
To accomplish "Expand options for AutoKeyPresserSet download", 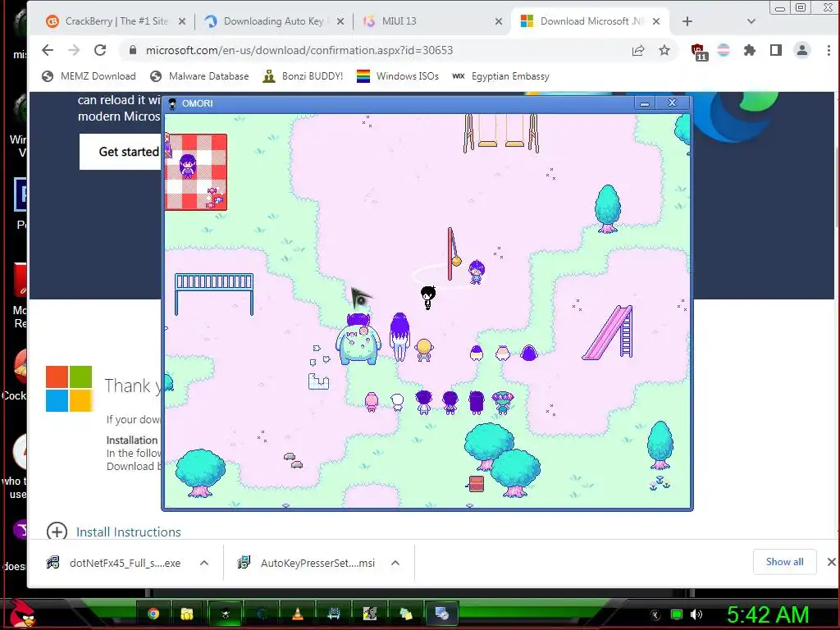I will (395, 563).
